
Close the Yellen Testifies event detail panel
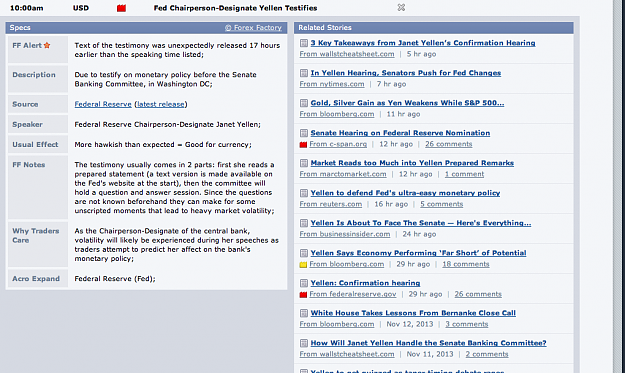point(401,8)
